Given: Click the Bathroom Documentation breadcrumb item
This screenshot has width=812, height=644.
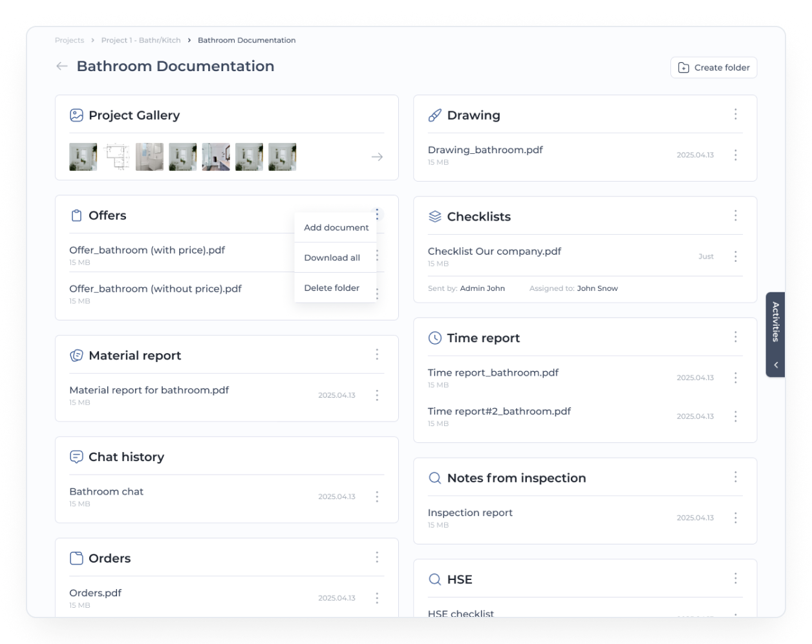Looking at the screenshot, I should coord(246,40).
